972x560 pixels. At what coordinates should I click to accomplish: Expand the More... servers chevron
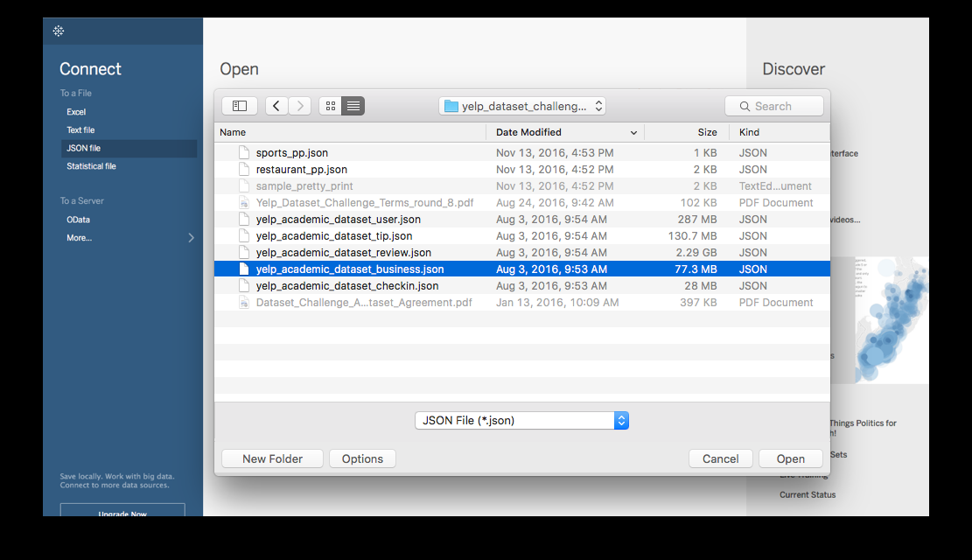191,237
